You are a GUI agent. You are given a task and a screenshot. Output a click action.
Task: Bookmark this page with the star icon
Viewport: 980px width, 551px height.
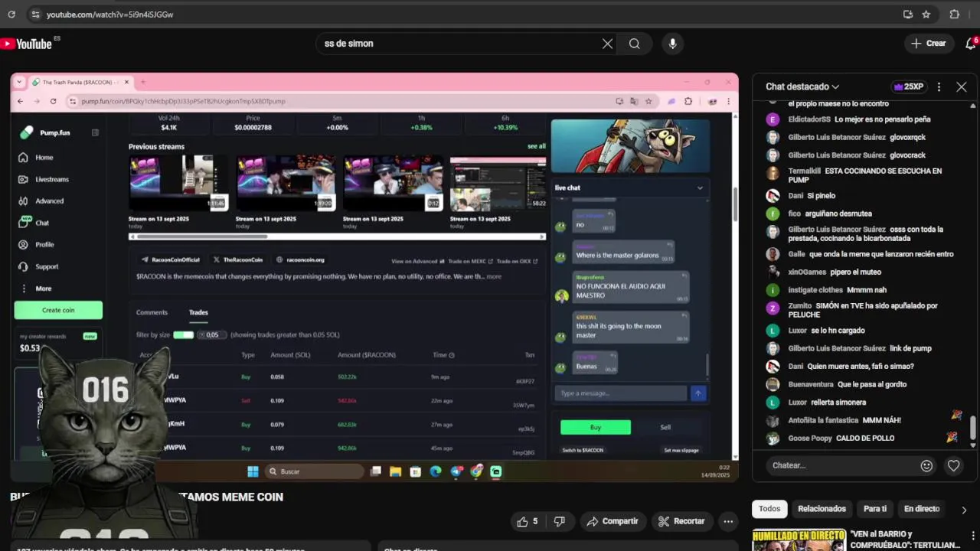pos(926,14)
